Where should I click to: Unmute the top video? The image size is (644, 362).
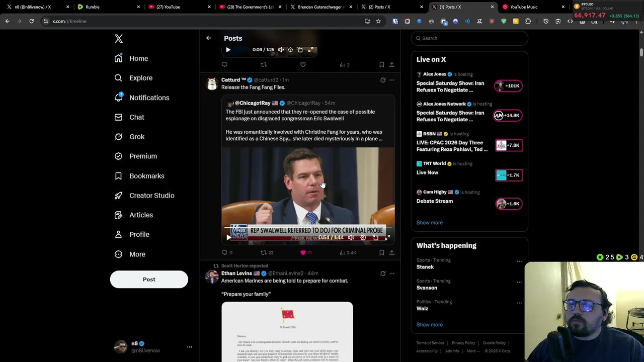pos(281,50)
